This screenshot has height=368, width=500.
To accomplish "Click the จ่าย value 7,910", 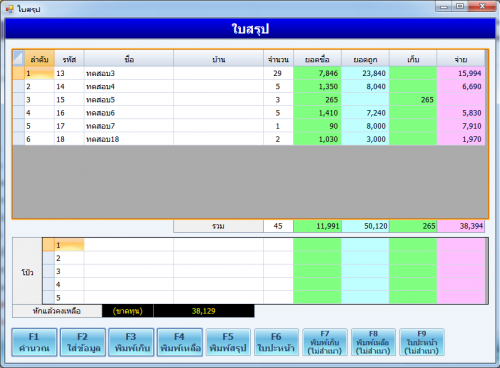I will click(461, 126).
